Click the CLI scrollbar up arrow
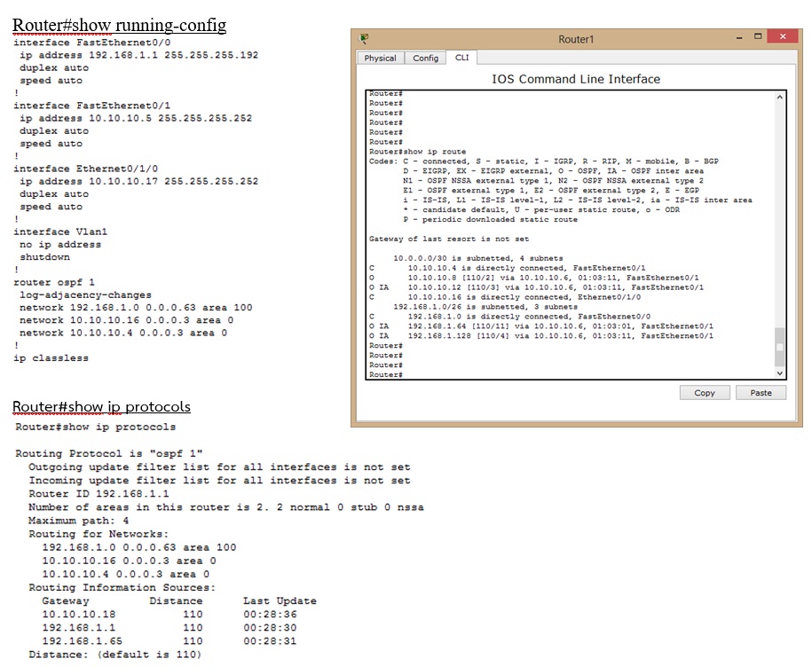The height and width of the screenshot is (667, 812). [x=779, y=97]
